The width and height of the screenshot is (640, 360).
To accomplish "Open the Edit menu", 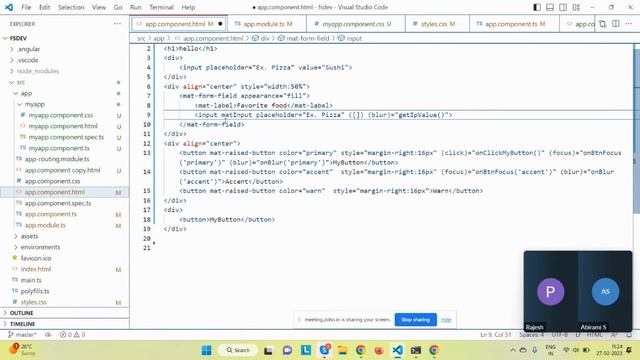I will [44, 7].
